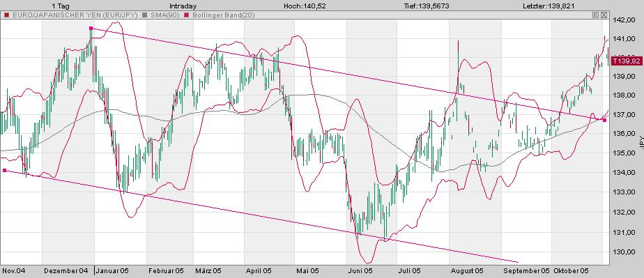Click the Intraday label

pyautogui.click(x=183, y=6)
